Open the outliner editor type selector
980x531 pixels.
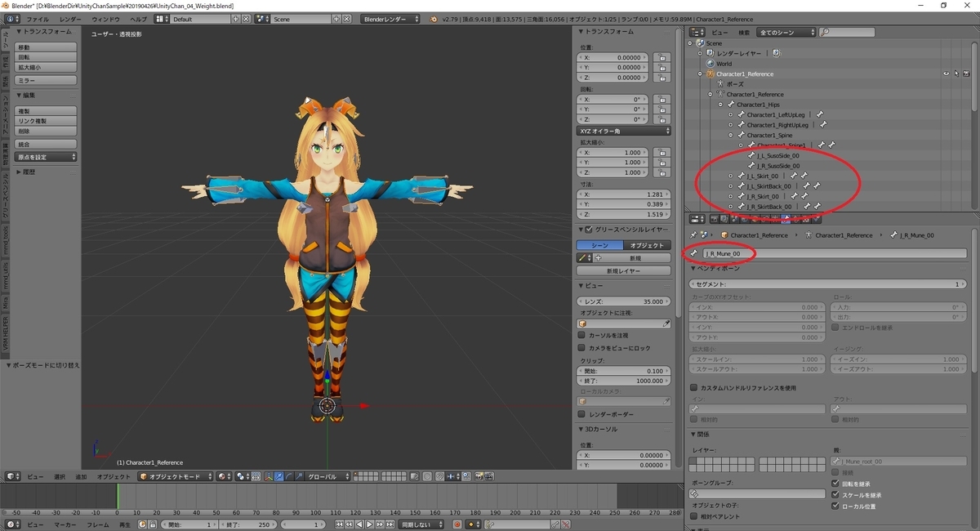tap(697, 33)
